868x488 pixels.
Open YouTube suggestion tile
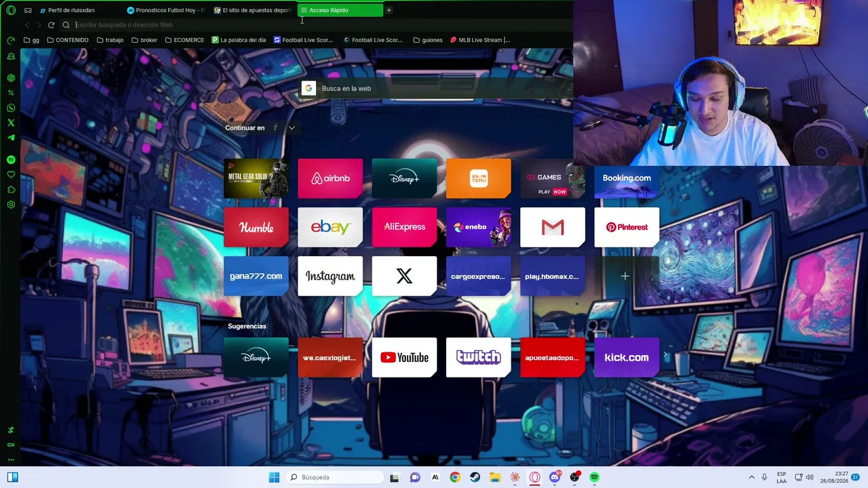coord(404,357)
